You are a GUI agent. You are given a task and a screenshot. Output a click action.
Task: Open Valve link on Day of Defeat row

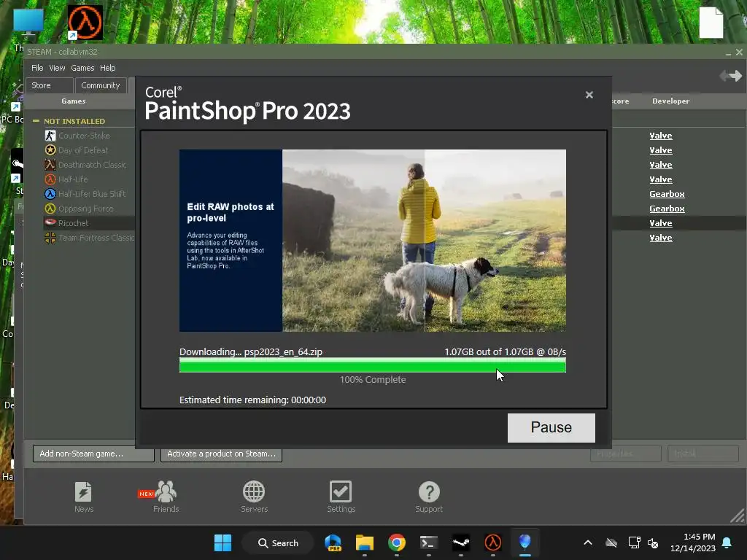tap(661, 150)
